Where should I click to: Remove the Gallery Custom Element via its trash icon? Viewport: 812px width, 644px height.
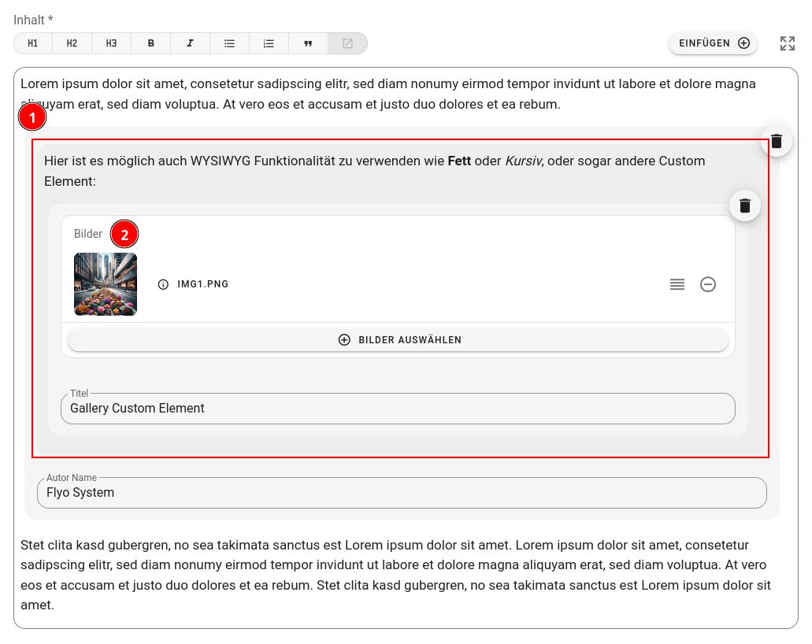click(744, 205)
